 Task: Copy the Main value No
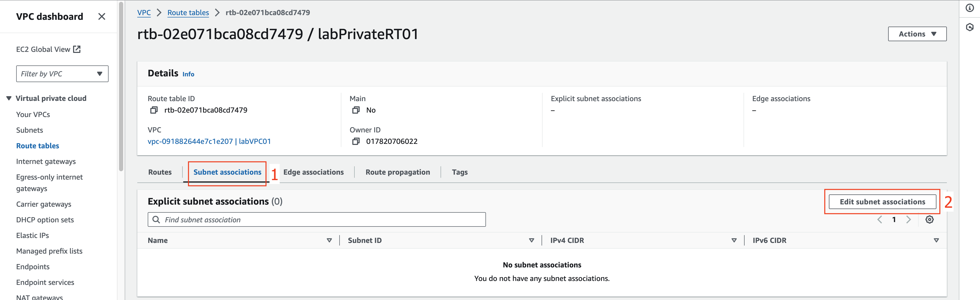(x=356, y=110)
